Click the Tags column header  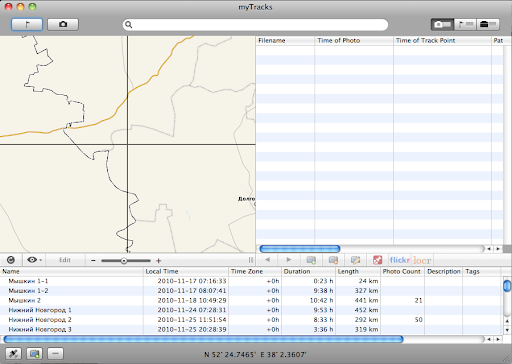(482, 271)
